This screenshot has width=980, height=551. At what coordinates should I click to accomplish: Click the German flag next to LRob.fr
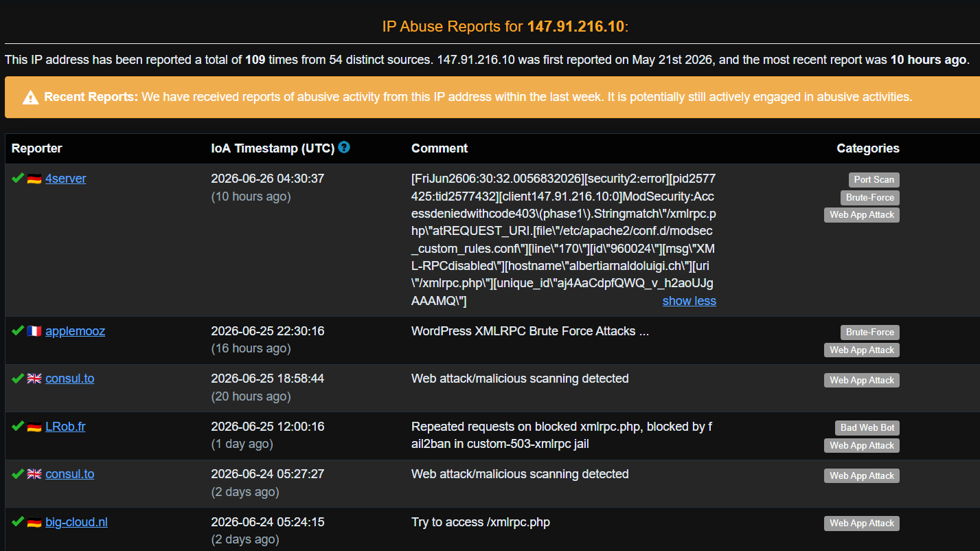click(34, 427)
